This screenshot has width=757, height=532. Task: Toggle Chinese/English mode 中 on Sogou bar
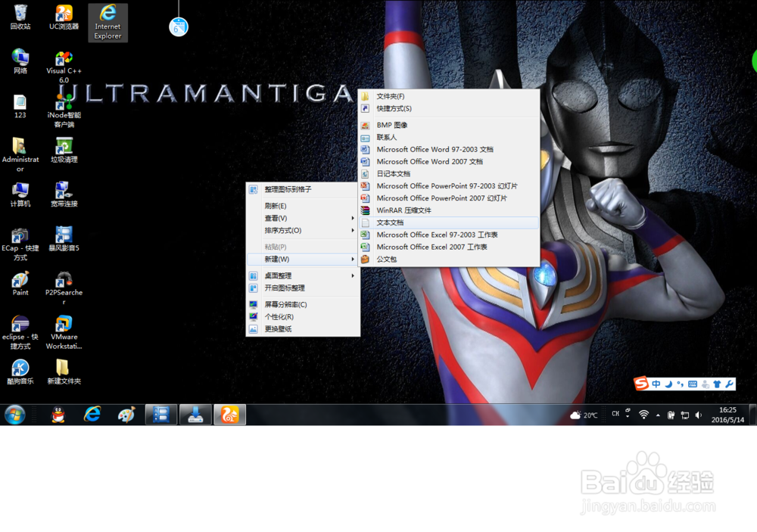pos(656,384)
